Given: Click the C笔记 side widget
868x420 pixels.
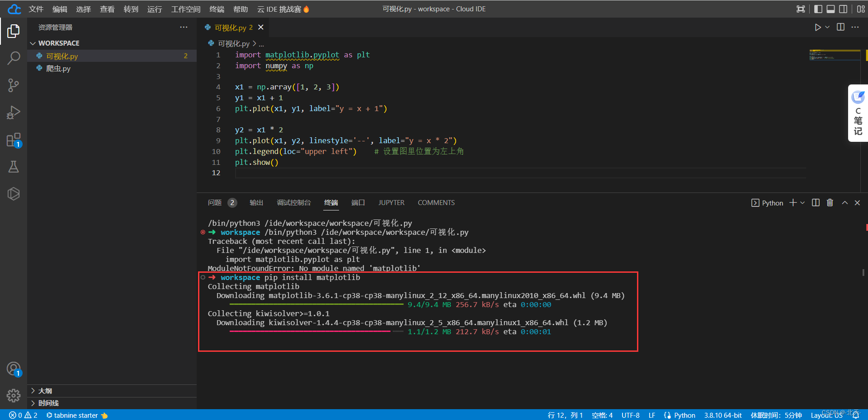Looking at the screenshot, I should (858, 113).
